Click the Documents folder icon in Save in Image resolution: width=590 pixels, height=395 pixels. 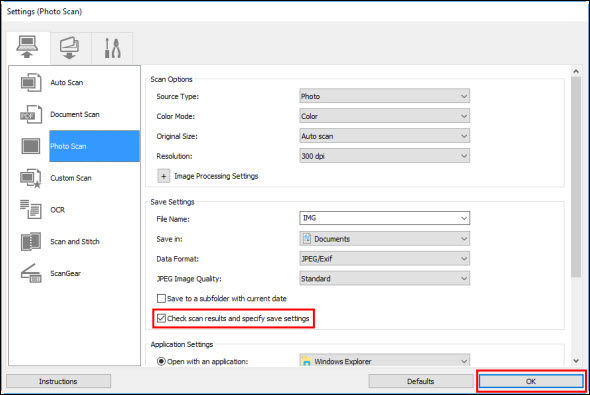pos(307,239)
